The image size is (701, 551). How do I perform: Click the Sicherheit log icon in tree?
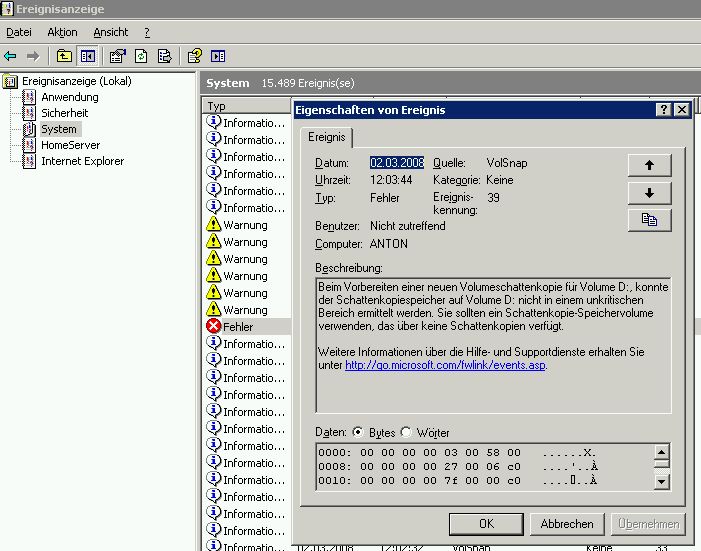[x=29, y=113]
